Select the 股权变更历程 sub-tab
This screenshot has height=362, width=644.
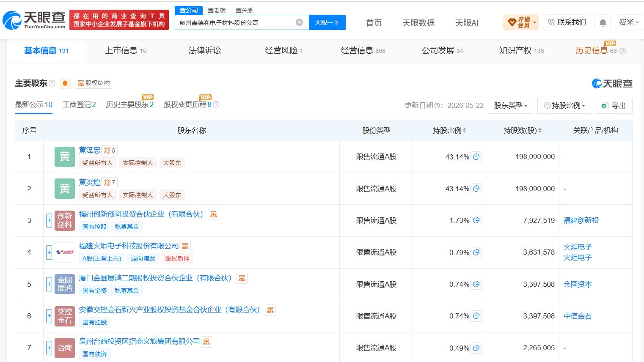tap(187, 104)
